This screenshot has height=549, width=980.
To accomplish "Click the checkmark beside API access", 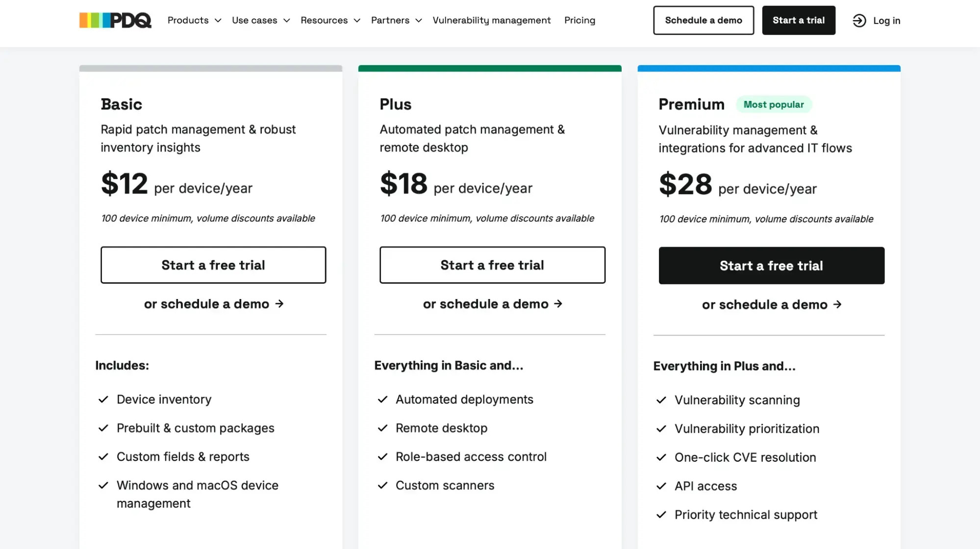I will pos(661,486).
